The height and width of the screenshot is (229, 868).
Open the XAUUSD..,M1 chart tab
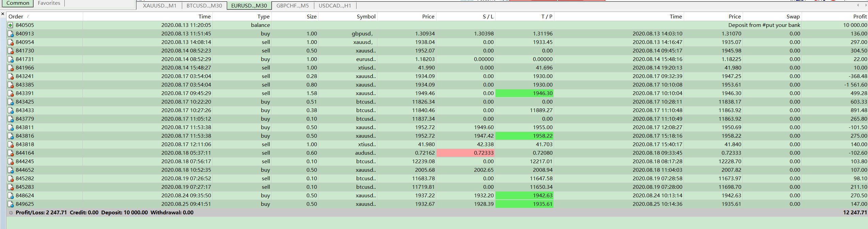pos(159,5)
